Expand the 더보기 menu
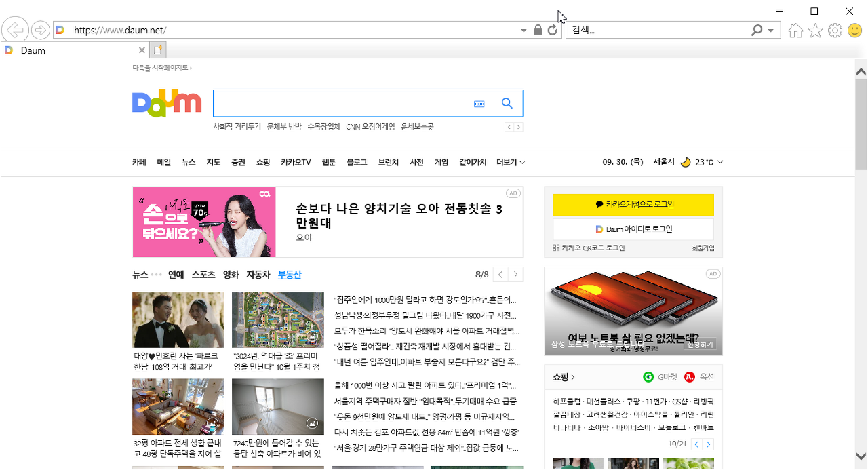The image size is (868, 470). [x=511, y=162]
